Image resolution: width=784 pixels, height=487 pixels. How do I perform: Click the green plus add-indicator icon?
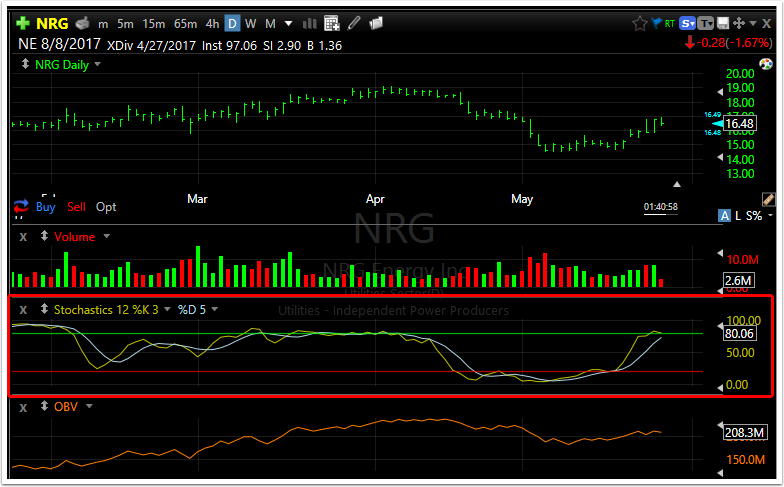[22, 23]
